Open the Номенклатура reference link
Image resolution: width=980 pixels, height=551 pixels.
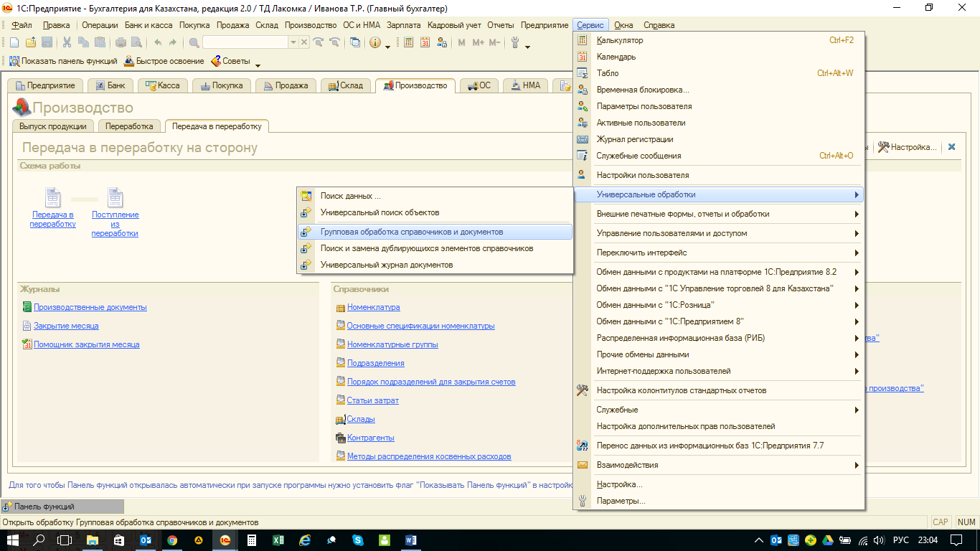point(373,307)
